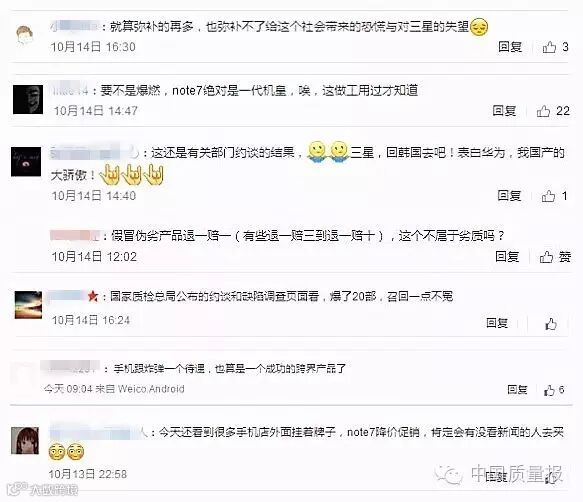Open the cartoon child avatar at top
The image size is (583, 502).
click(25, 35)
